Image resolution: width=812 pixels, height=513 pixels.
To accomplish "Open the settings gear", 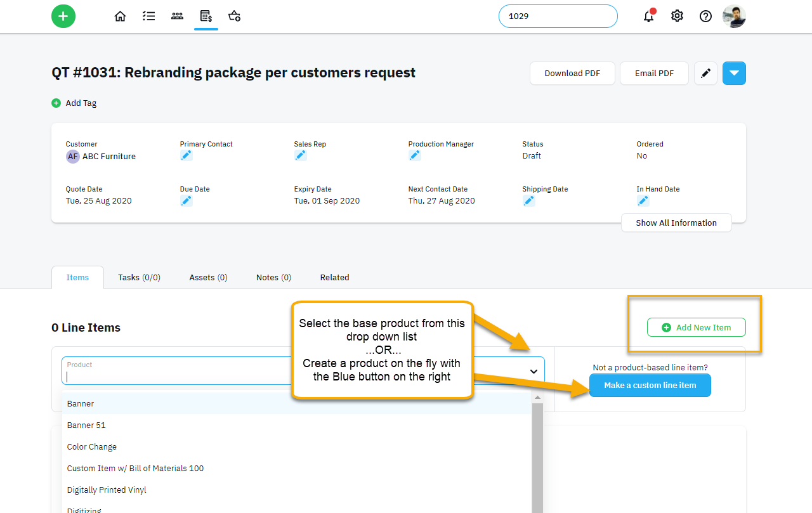I will coord(677,16).
